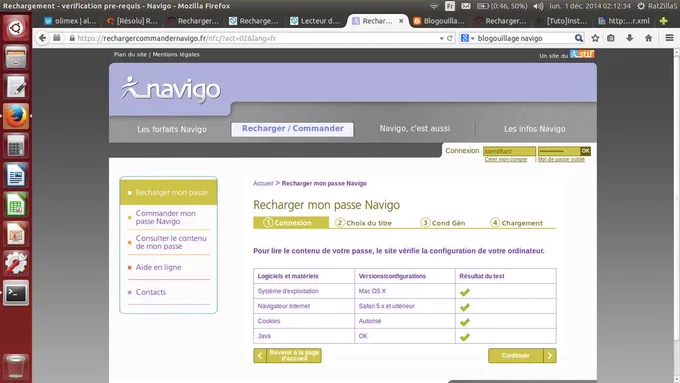The width and height of the screenshot is (680, 383).
Task: Click the Firefox launcher icon
Action: [16, 116]
